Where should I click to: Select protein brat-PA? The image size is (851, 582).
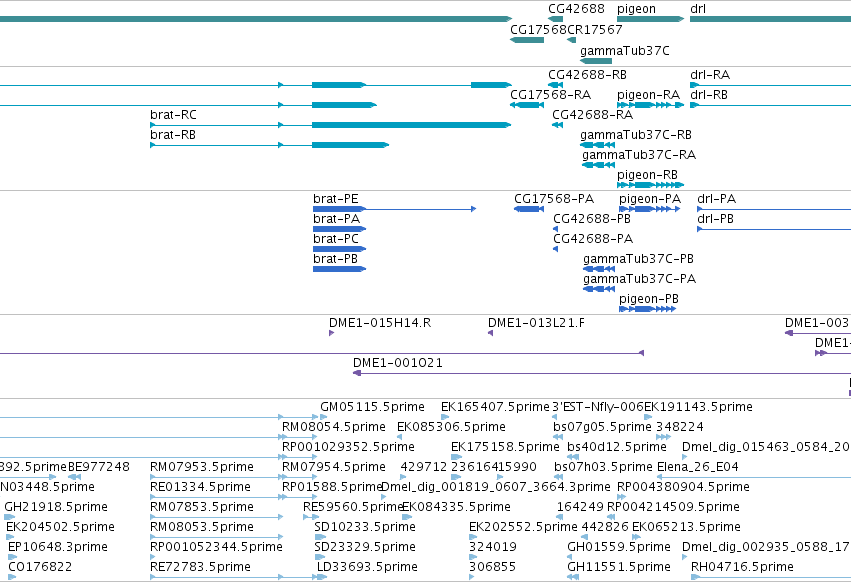tap(336, 219)
